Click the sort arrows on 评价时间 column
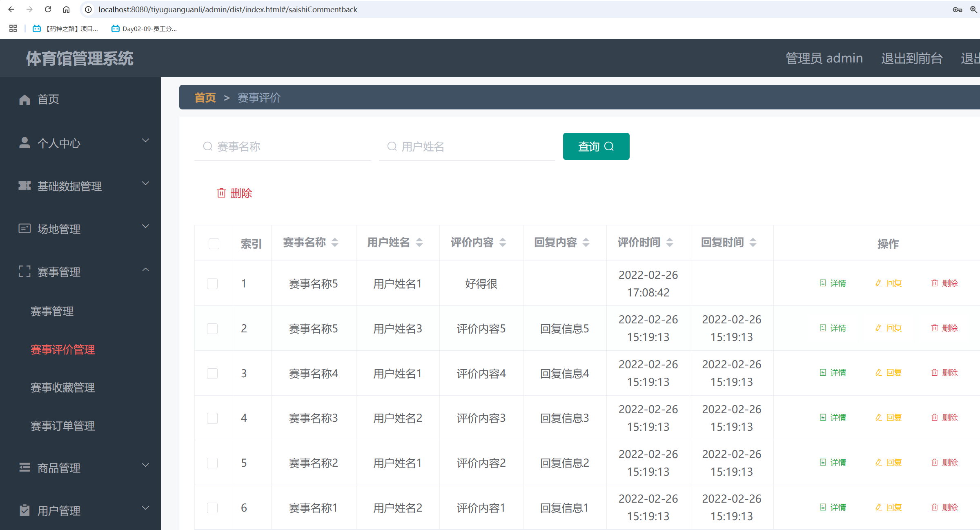 [x=670, y=243]
